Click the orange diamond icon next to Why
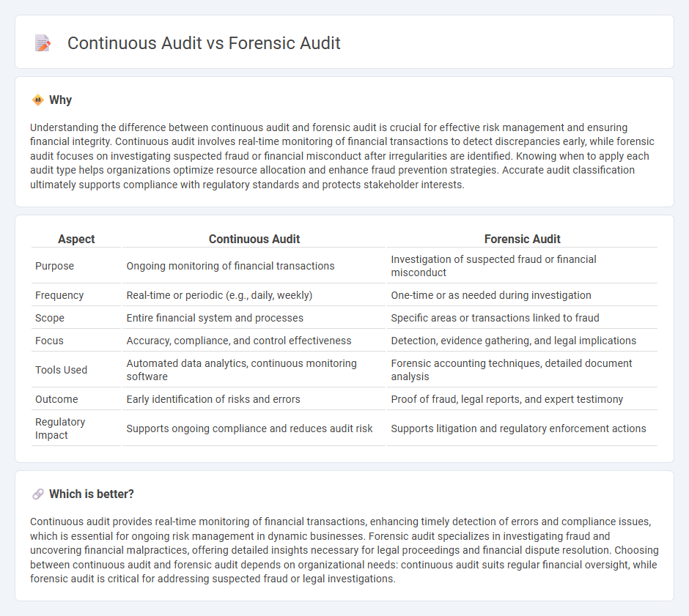The height and width of the screenshot is (616, 689). [38, 100]
